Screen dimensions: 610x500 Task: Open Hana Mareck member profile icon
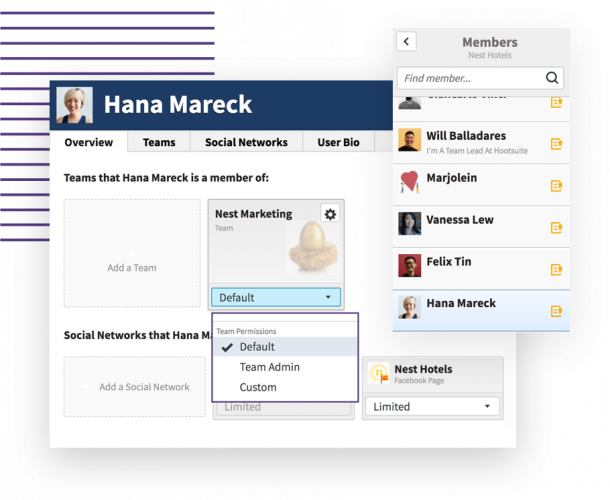[x=556, y=311]
